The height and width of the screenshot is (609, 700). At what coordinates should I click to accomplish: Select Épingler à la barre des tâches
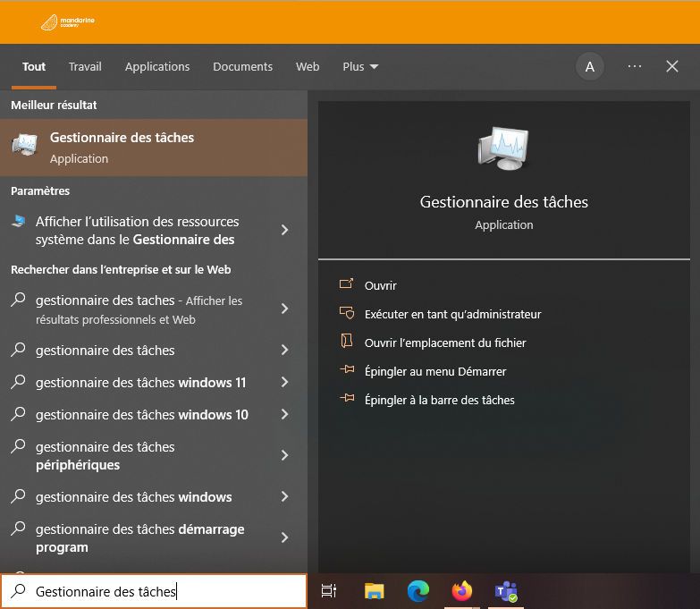(439, 400)
